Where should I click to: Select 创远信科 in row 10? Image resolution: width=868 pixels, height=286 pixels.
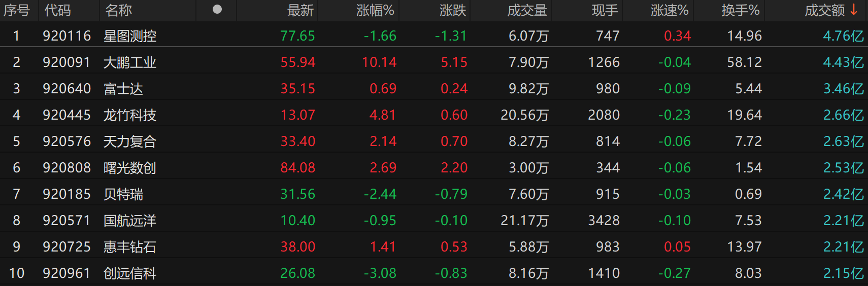[130, 273]
